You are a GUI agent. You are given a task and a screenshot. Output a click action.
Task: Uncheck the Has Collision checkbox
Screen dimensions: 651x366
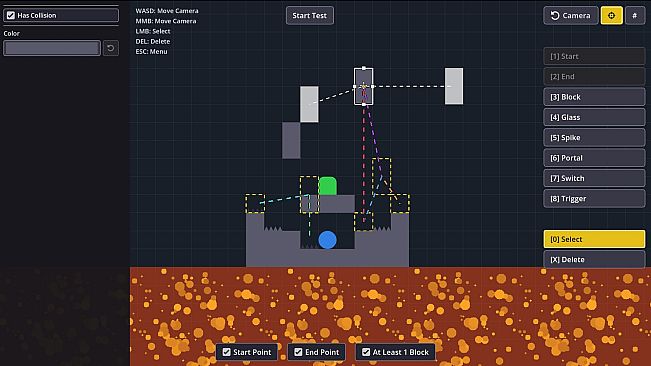pos(11,15)
